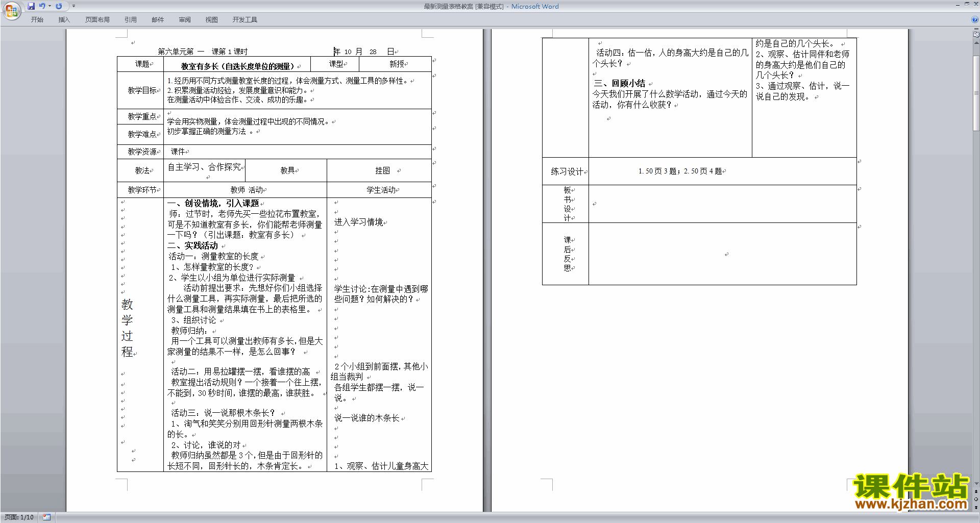This screenshot has height=523, width=980.
Task: Click 三、回顾小结 heading on page two
Action: point(620,84)
